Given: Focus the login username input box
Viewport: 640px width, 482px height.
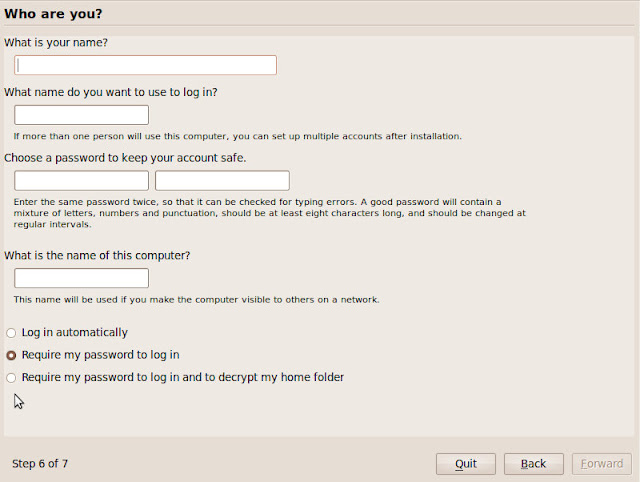Looking at the screenshot, I should [x=81, y=115].
